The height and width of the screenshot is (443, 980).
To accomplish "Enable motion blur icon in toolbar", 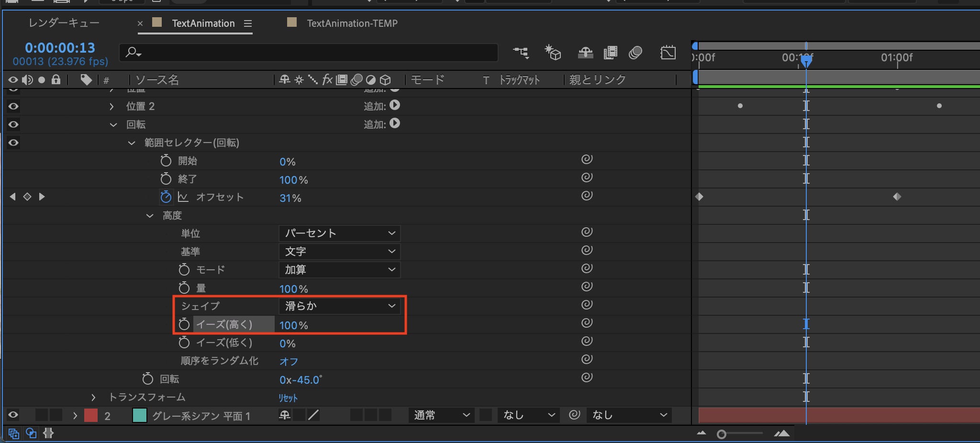I will [635, 53].
